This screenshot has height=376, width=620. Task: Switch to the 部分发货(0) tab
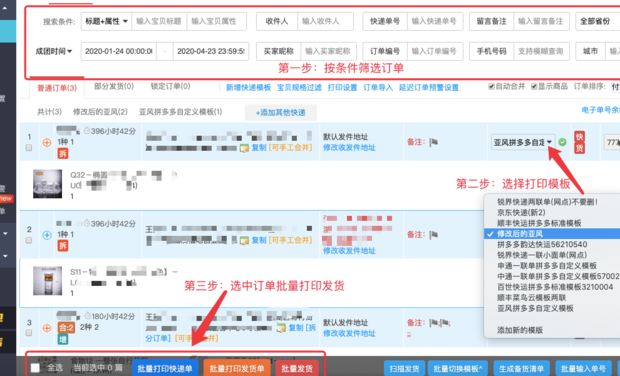pyautogui.click(x=114, y=87)
